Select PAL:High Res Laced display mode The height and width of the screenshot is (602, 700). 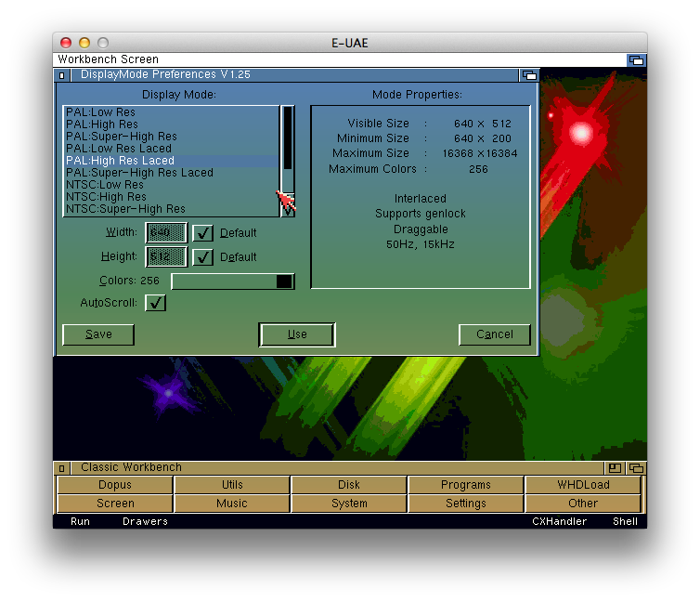[x=172, y=161]
